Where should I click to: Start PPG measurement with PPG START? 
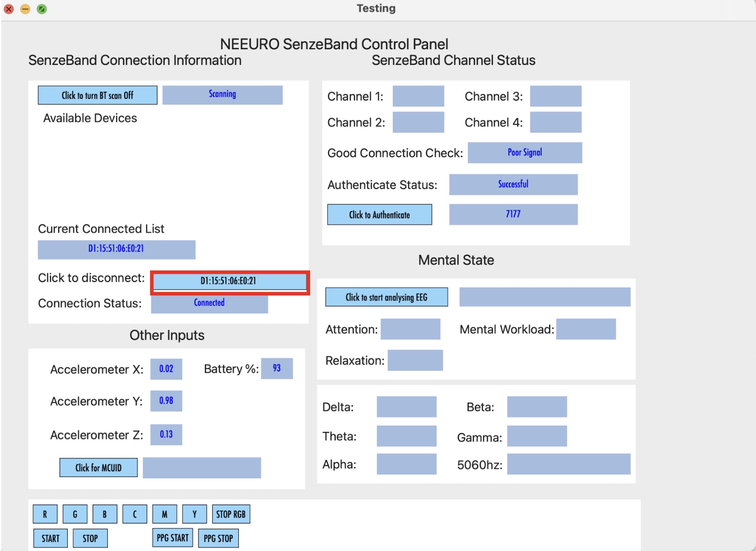click(172, 537)
